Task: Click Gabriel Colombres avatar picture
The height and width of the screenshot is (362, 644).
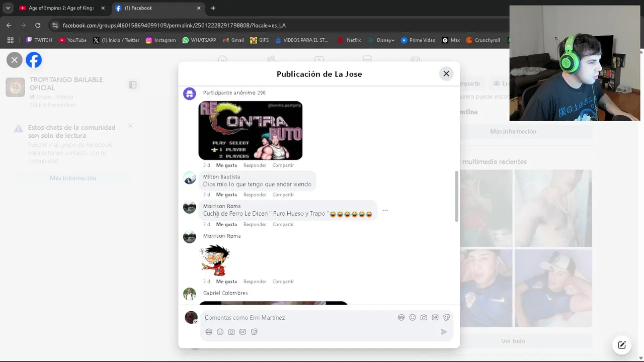Action: point(190,294)
